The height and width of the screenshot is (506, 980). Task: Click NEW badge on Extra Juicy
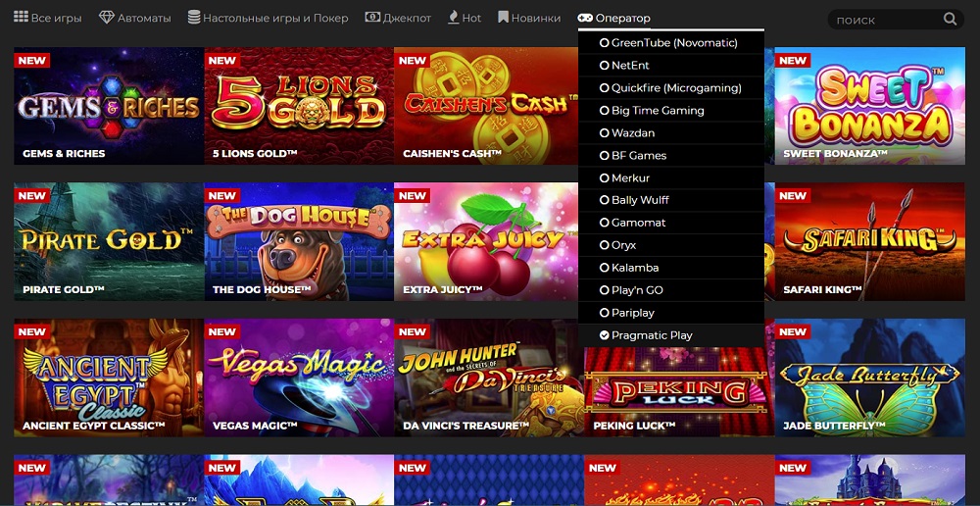coord(412,196)
